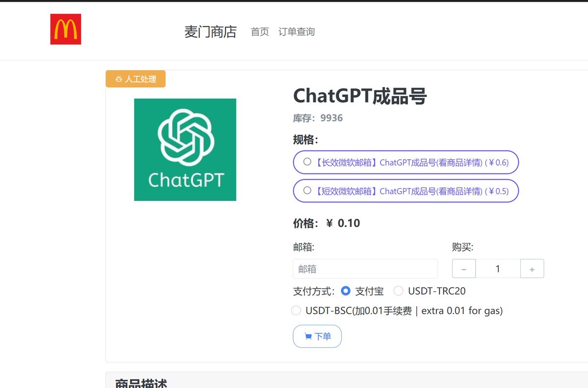Choose USDT-TRC20 payment option
This screenshot has height=388, width=588.
click(398, 291)
